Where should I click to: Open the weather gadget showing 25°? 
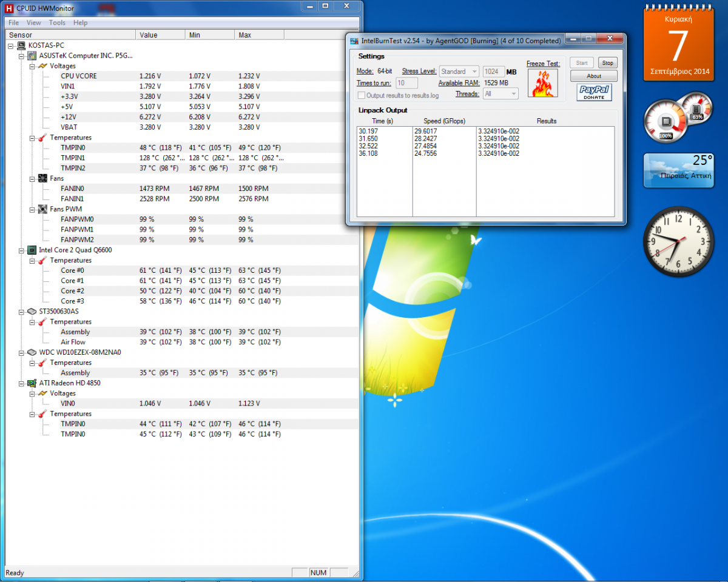point(678,170)
